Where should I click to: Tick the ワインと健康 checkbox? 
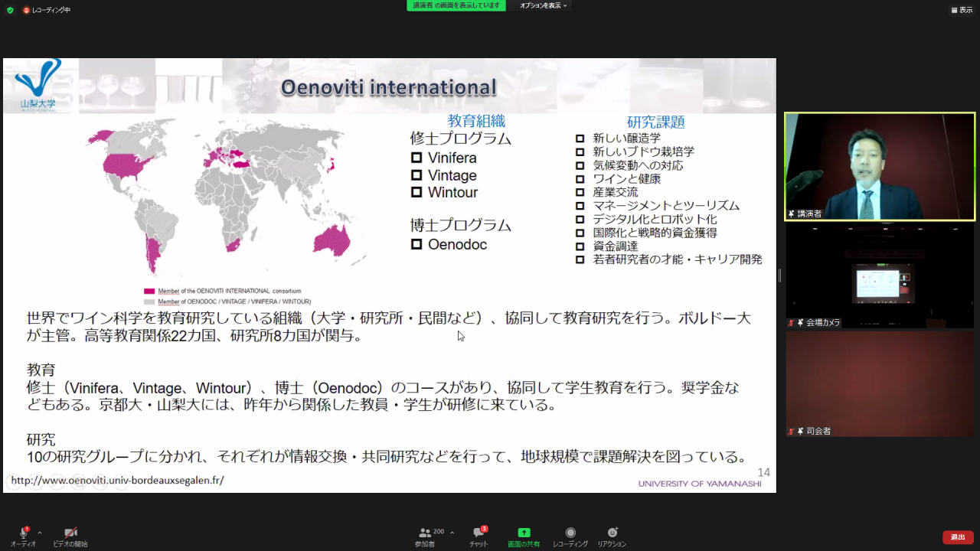click(580, 179)
